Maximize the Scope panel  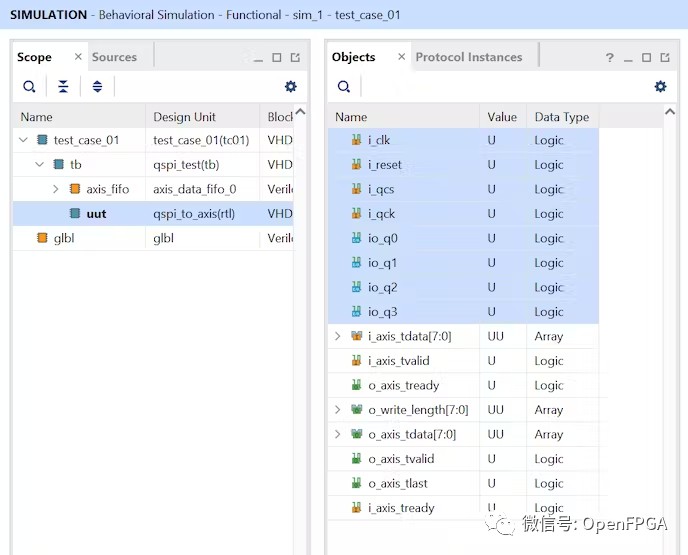pyautogui.click(x=277, y=57)
